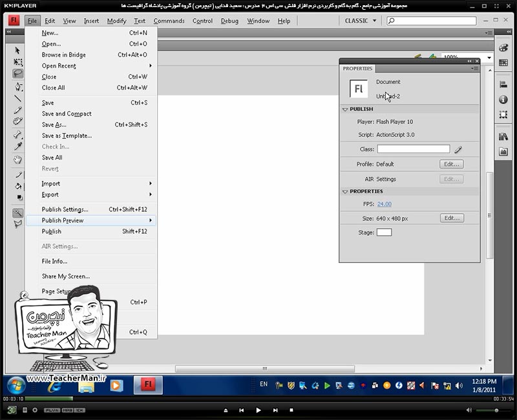Image resolution: width=517 pixels, height=420 pixels.
Task: Click in the Class input field
Action: pyautogui.click(x=414, y=149)
